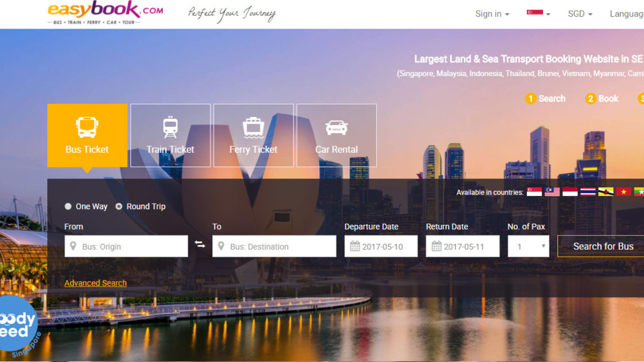Image resolution: width=644 pixels, height=362 pixels.
Task: Click the Bus: Destination input field
Action: pos(274,246)
